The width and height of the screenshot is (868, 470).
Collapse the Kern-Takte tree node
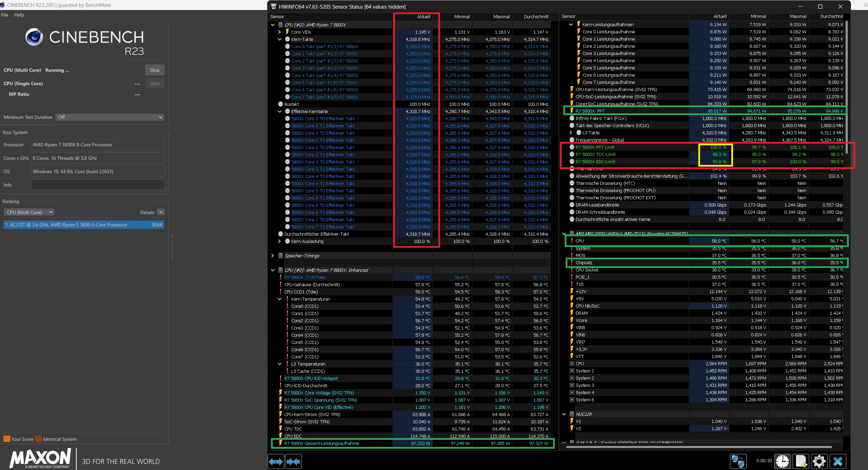tap(280, 39)
